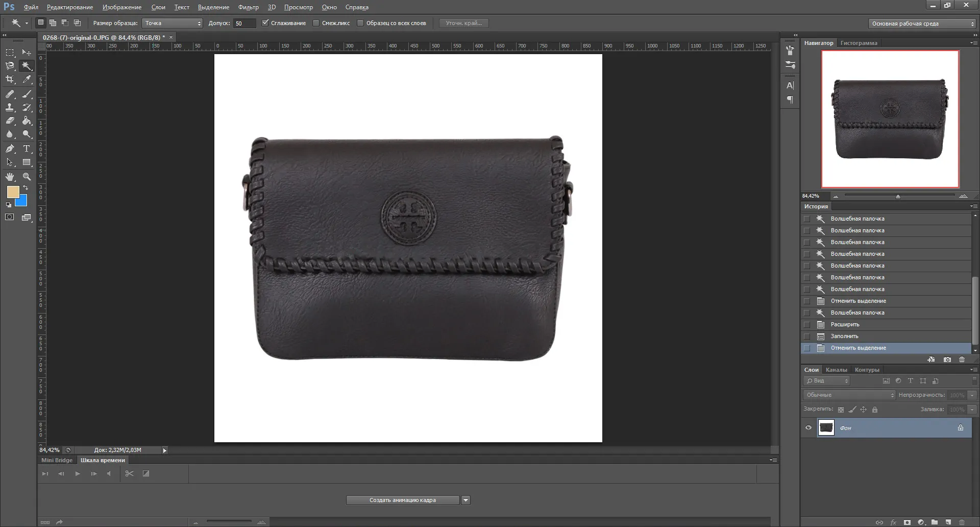Screen dimensions: 980x527
Task: Toggle Quick Mask mode
Action: click(x=10, y=217)
